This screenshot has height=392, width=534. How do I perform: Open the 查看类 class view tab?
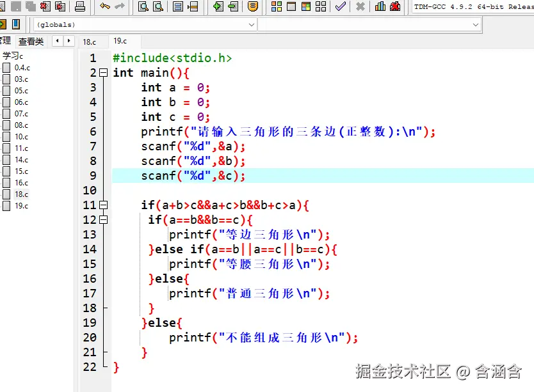click(31, 42)
